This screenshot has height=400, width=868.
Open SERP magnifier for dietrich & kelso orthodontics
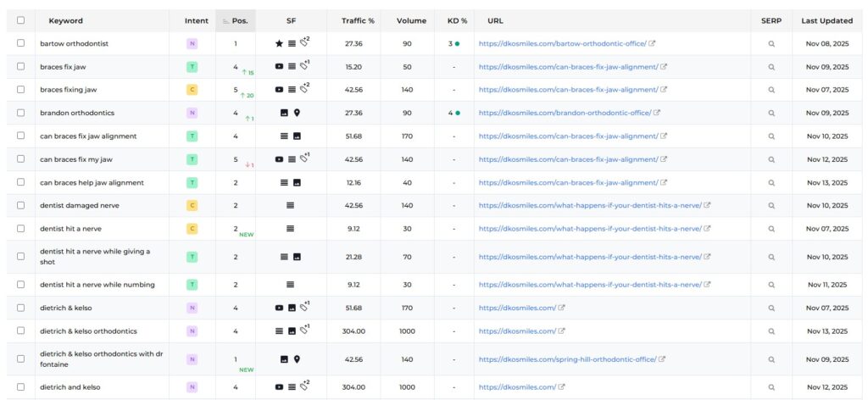point(771,331)
